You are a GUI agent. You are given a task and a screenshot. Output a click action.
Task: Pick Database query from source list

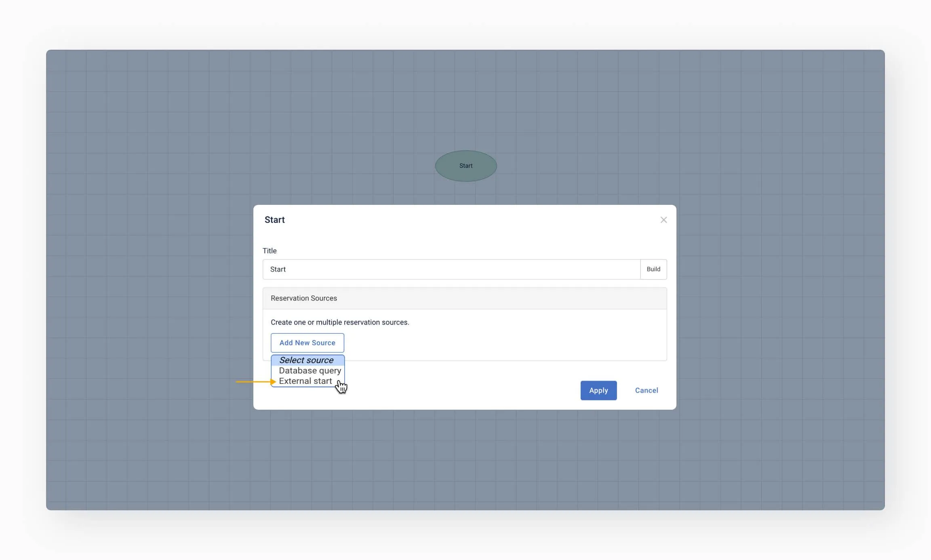coord(310,371)
